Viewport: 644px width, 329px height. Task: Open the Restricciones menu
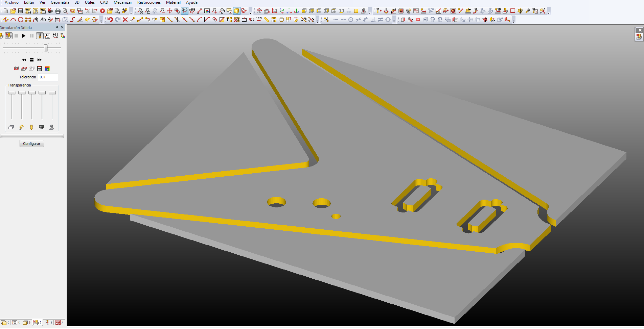click(x=149, y=2)
